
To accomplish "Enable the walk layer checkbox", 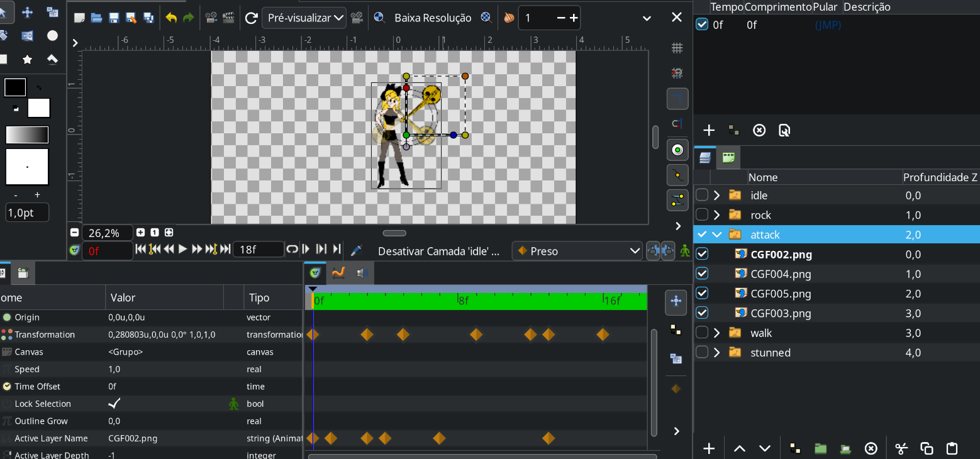I will pos(702,333).
